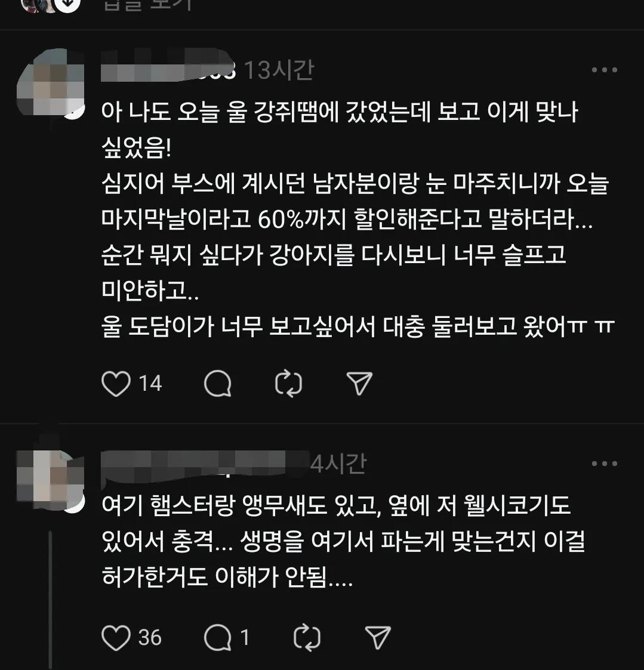Open more options for 4시간 comment
Screen dimensions: 644x670
[x=604, y=463]
